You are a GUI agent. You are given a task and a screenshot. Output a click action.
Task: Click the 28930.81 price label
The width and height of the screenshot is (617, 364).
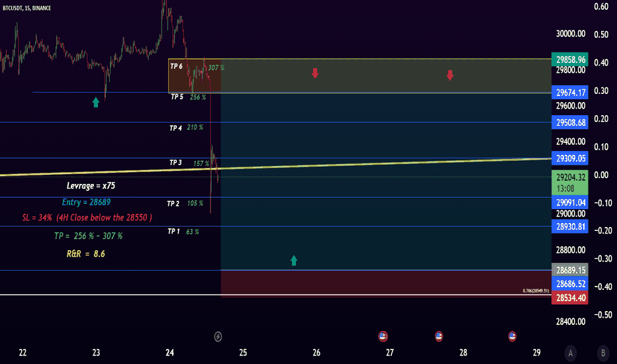[570, 226]
